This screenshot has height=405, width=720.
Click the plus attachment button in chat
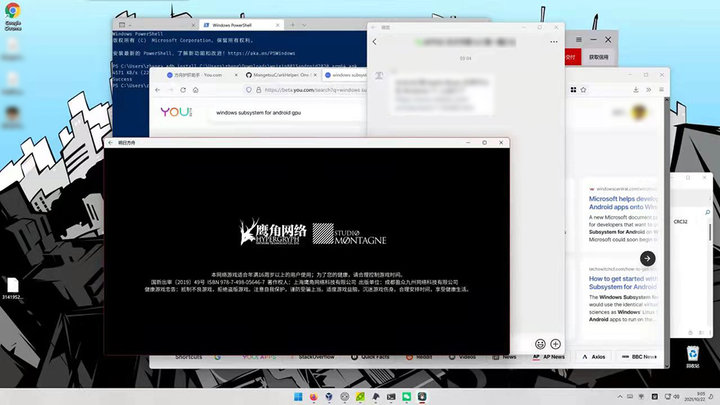556,344
